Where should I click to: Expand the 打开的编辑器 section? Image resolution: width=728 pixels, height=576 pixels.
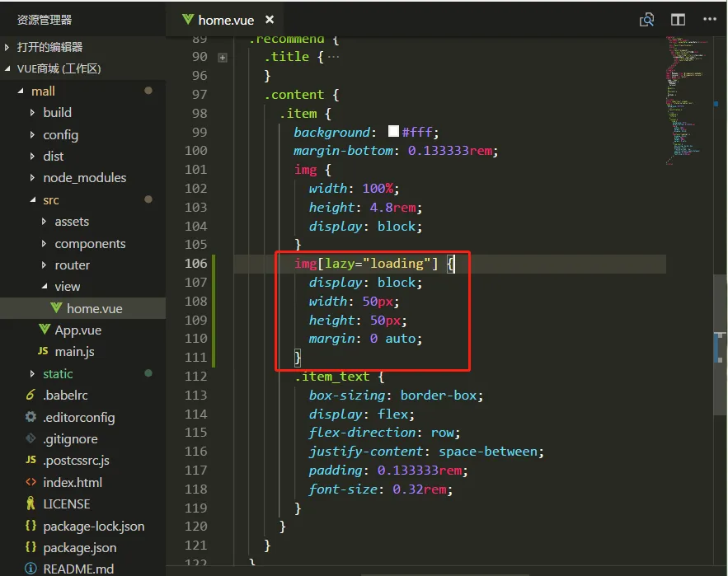coord(7,48)
